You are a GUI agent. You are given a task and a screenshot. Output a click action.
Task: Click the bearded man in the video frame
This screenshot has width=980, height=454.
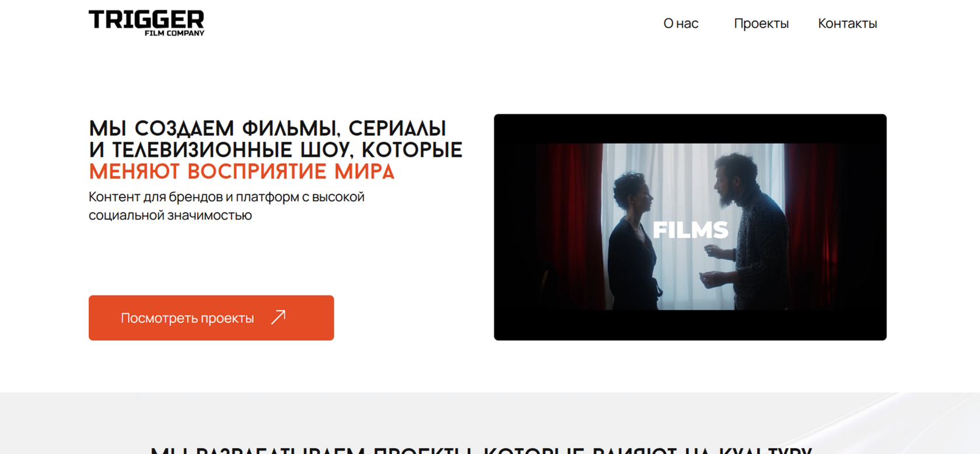[743, 231]
